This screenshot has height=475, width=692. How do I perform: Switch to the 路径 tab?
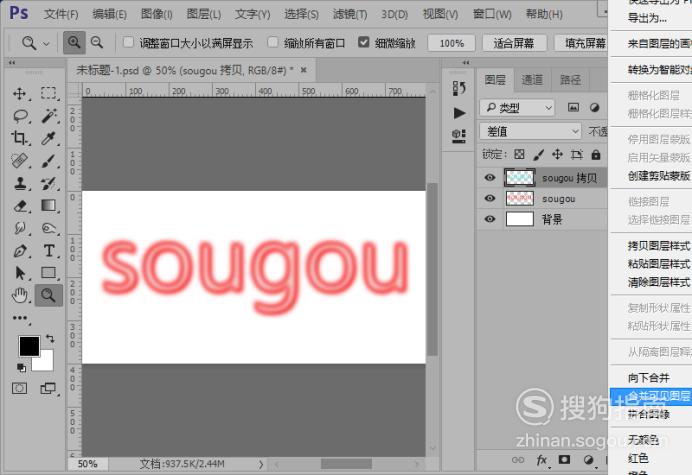pos(570,80)
